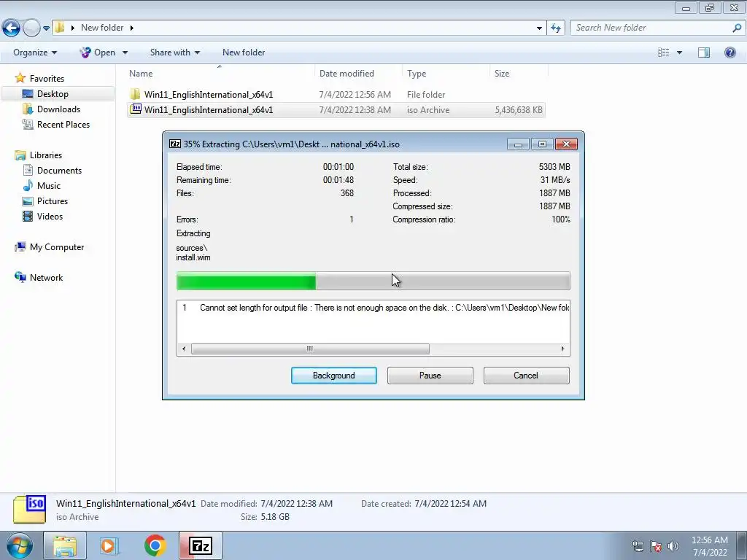
Task: Expand the New folder breadcrumb arrow
Action: pos(131,28)
